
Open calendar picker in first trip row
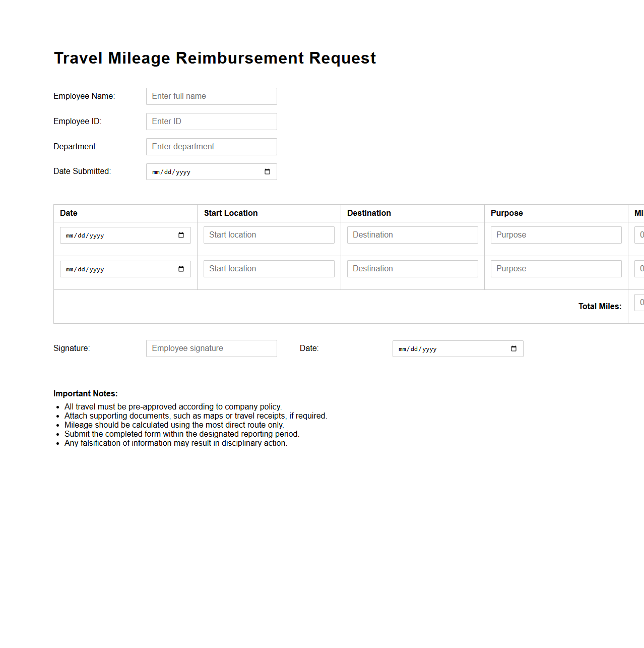click(x=181, y=235)
